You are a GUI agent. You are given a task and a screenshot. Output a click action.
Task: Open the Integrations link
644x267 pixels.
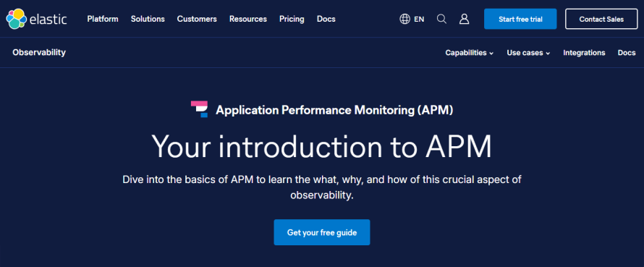point(584,53)
